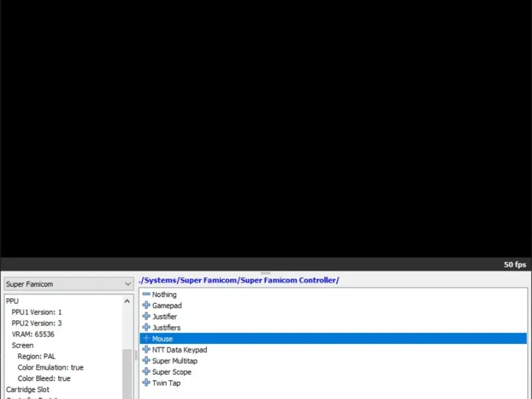
Task: Select the PPU2 Version: 3 entry
Action: (x=37, y=323)
